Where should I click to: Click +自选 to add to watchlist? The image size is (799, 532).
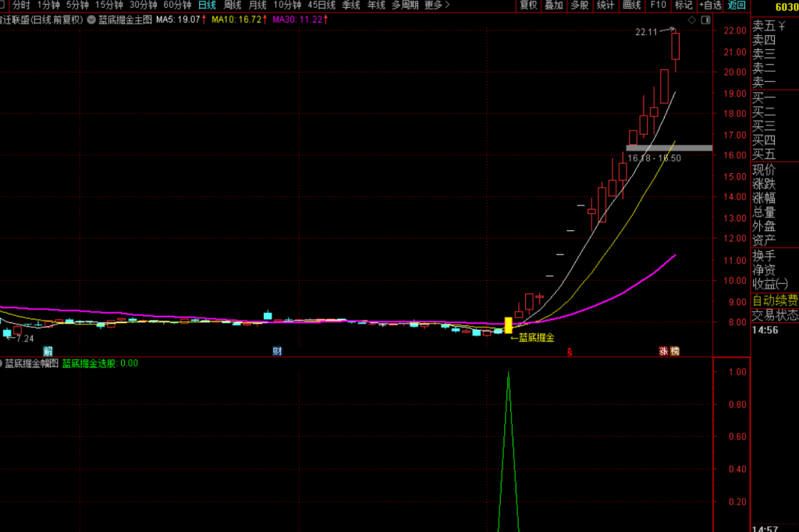(710, 5)
